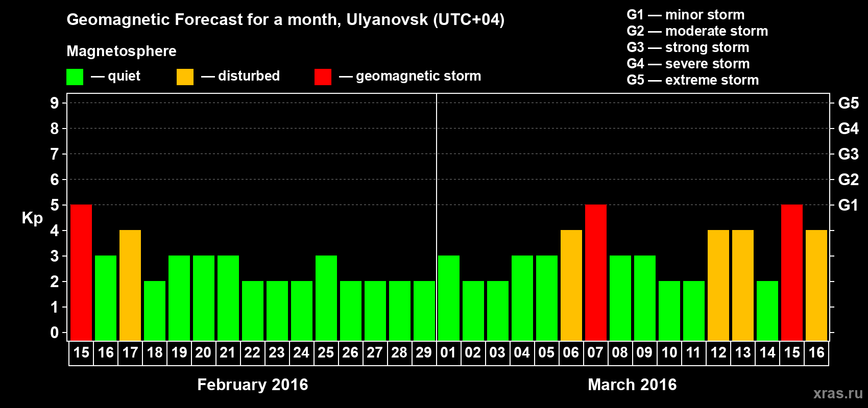This screenshot has width=868, height=408.
Task: Click the 'G4 — severe storm' legend line
Action: (x=688, y=64)
